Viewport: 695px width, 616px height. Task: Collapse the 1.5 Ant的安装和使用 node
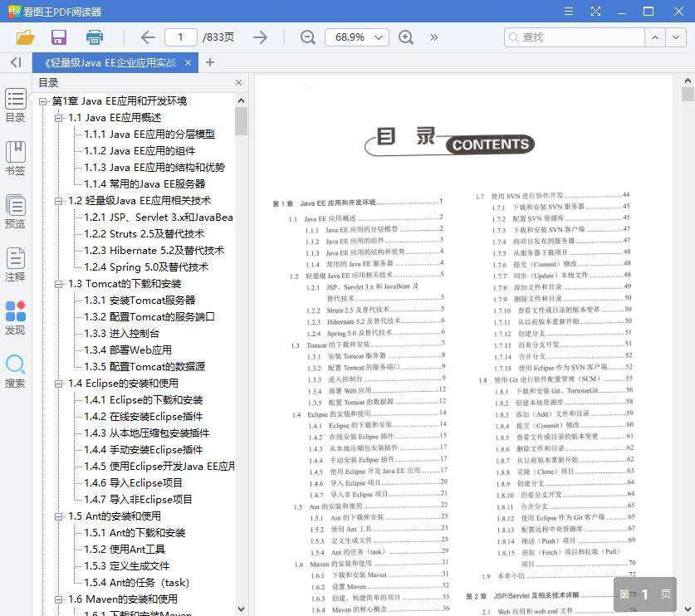click(58, 516)
